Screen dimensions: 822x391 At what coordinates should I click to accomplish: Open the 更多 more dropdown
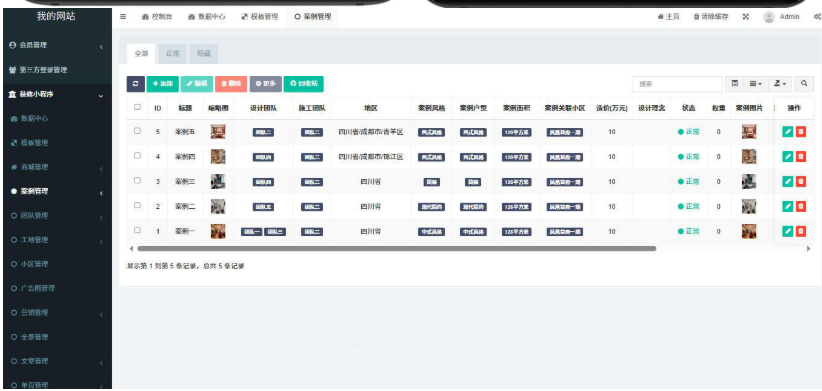(265, 84)
